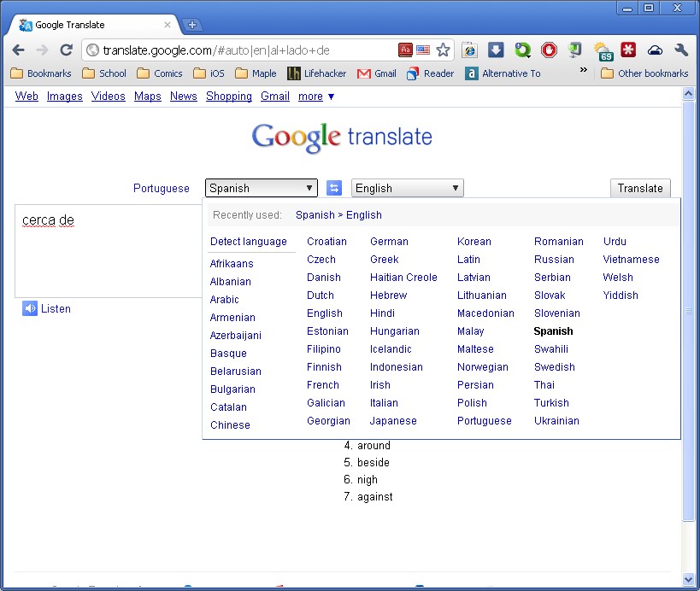Click the bookmark star in the address bar
This screenshot has height=591, width=700.
[x=443, y=50]
